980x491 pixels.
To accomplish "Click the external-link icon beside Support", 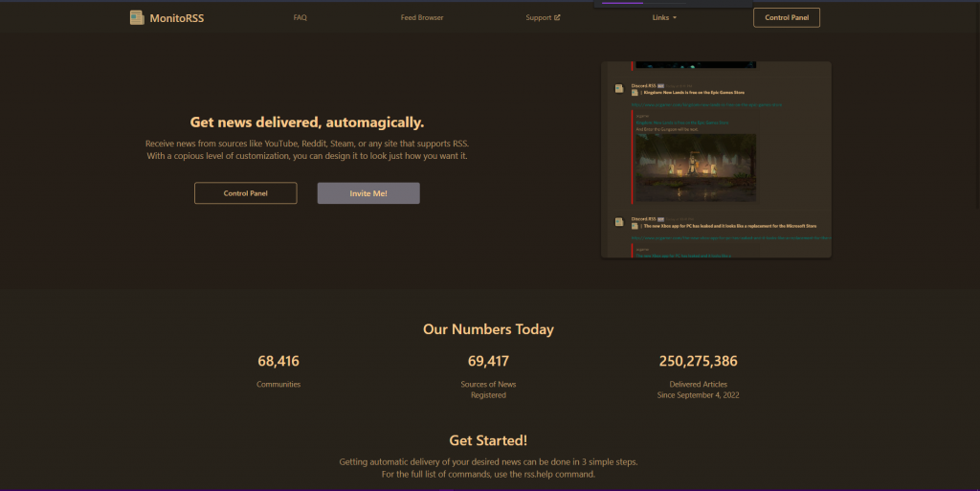I will click(x=558, y=17).
